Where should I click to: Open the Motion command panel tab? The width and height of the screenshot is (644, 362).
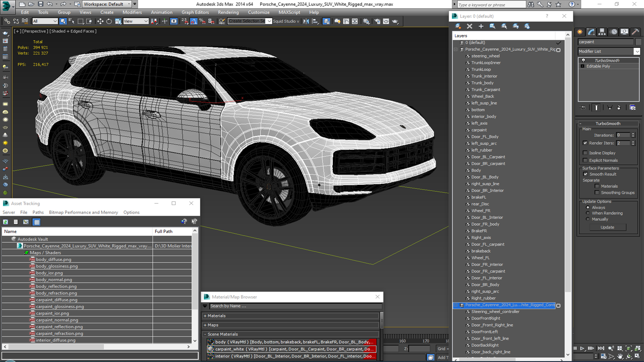(x=614, y=32)
